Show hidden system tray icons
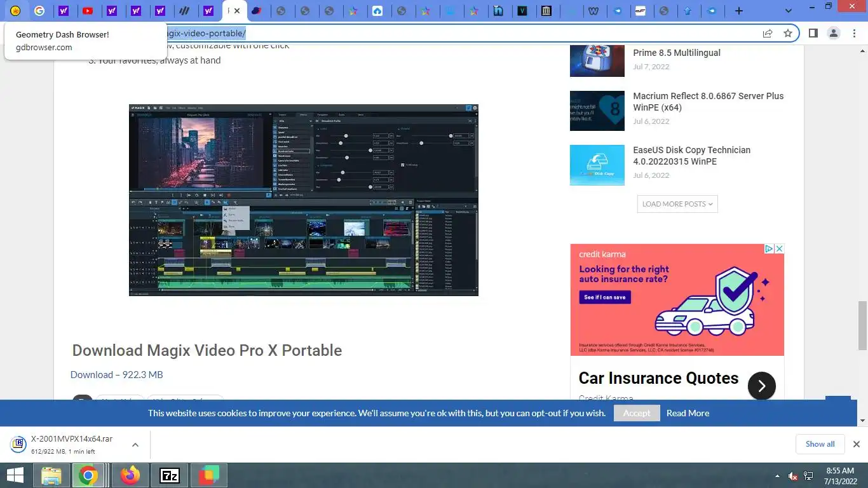The width and height of the screenshot is (868, 488). pyautogui.click(x=777, y=476)
